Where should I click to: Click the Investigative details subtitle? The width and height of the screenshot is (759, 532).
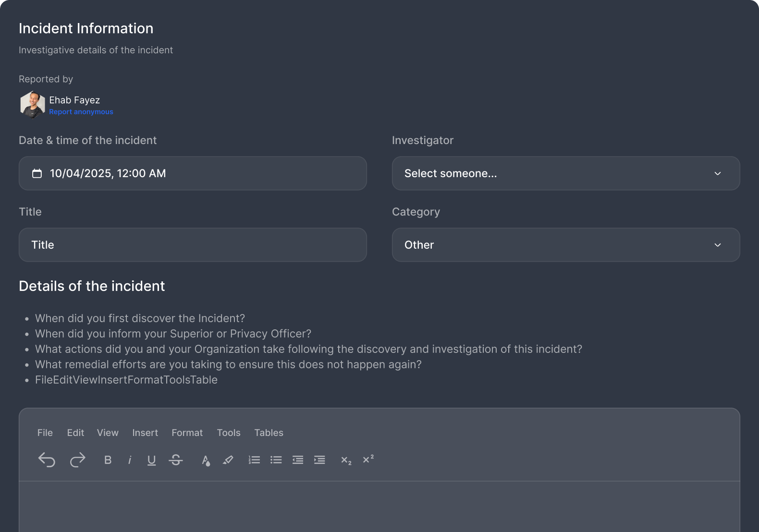96,50
